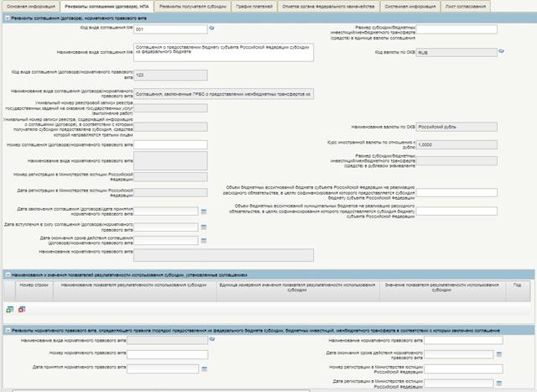Open calendar for 'Дата принятия нормативного правового акта'
This screenshot has width=537, height=392.
coord(203,368)
